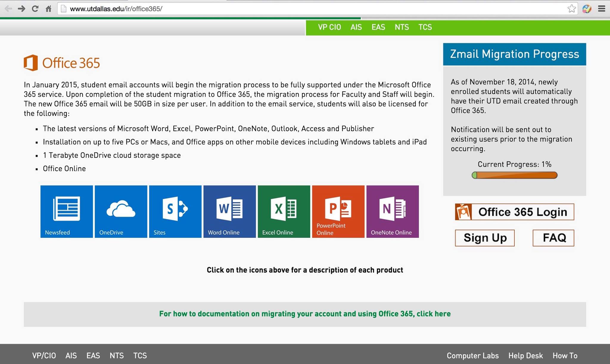
Task: Open the Newsfeed tile
Action: [66, 212]
